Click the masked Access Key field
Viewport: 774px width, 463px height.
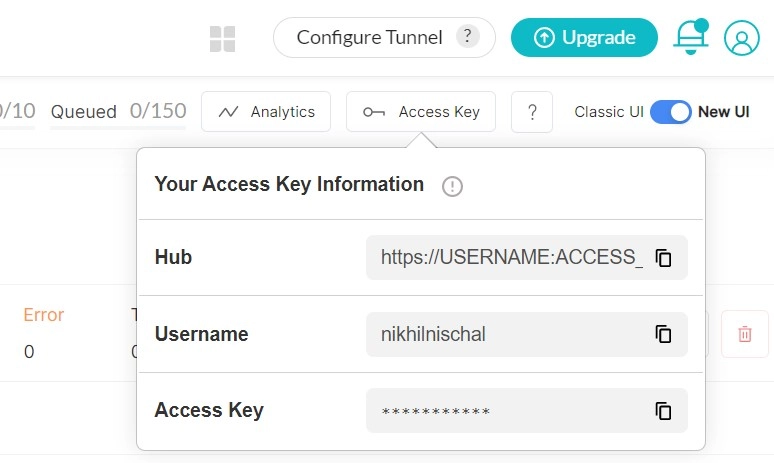[510, 411]
